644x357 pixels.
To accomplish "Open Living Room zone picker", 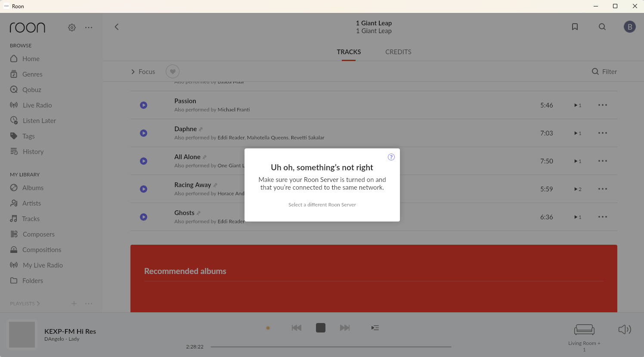I will (584, 337).
